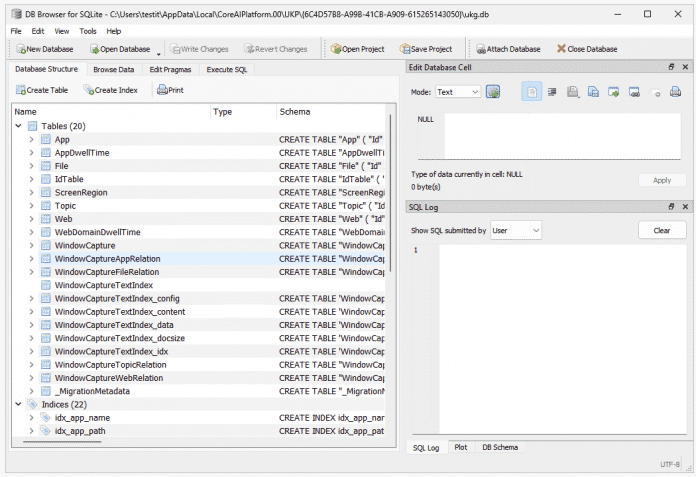Switch to the DB Schema tab
The width and height of the screenshot is (696, 477).
pyautogui.click(x=500, y=447)
